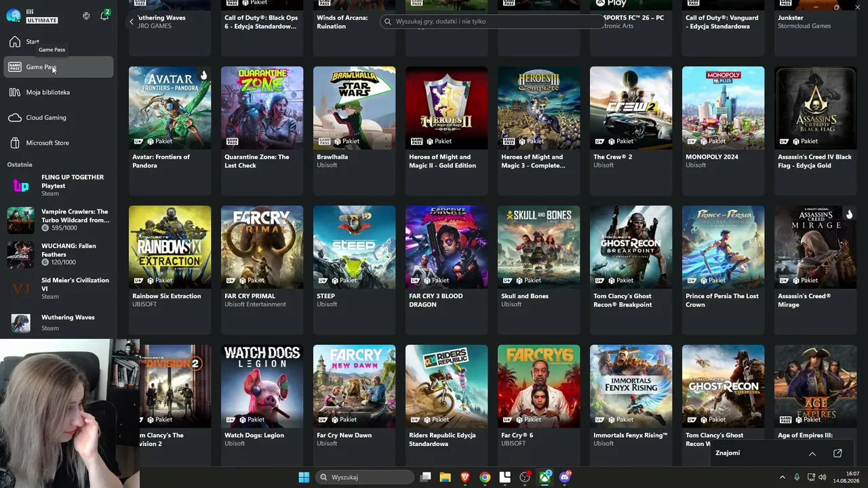Screen dimensions: 868x488
Task: Open the Avatar: Frontiers of Pandora cover
Action: point(170,108)
